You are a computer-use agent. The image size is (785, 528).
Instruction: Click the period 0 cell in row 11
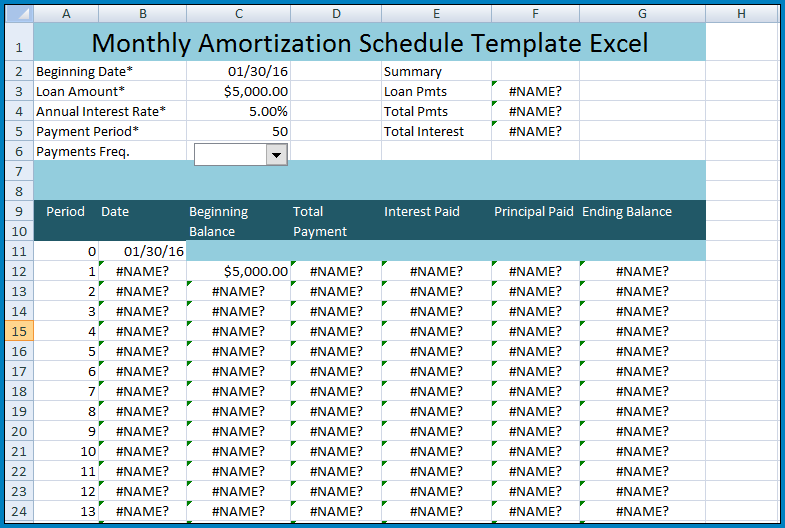click(66, 251)
